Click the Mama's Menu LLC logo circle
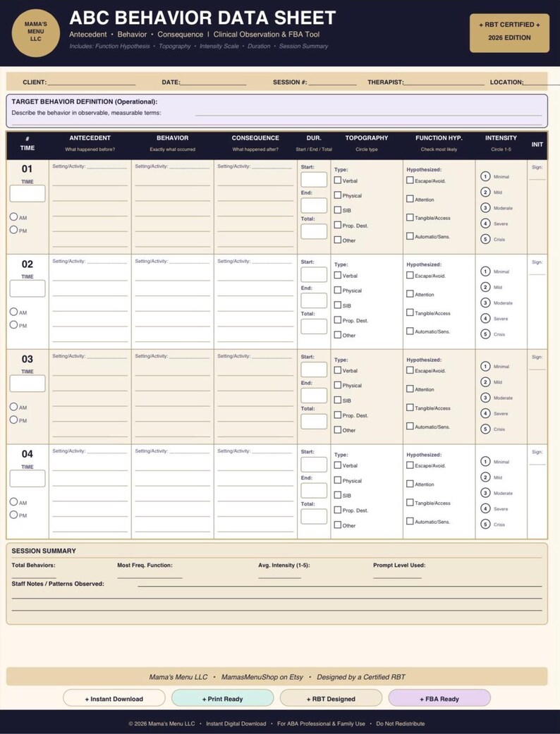Viewport: 560px width, 734px height. [x=35, y=32]
